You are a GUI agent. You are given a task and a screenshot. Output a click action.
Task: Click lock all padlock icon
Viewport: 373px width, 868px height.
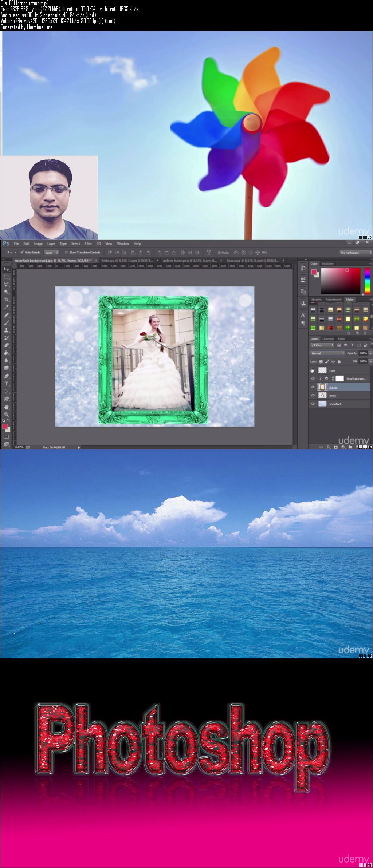[339, 361]
